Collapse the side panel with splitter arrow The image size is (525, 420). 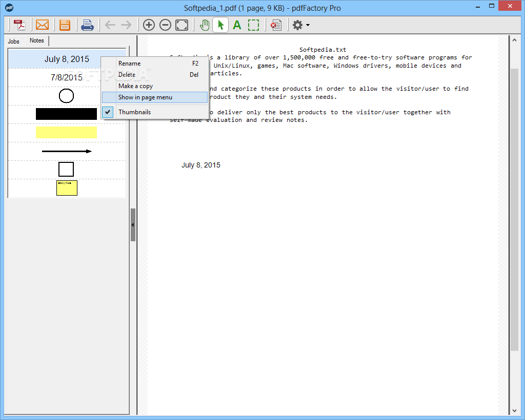[133, 225]
